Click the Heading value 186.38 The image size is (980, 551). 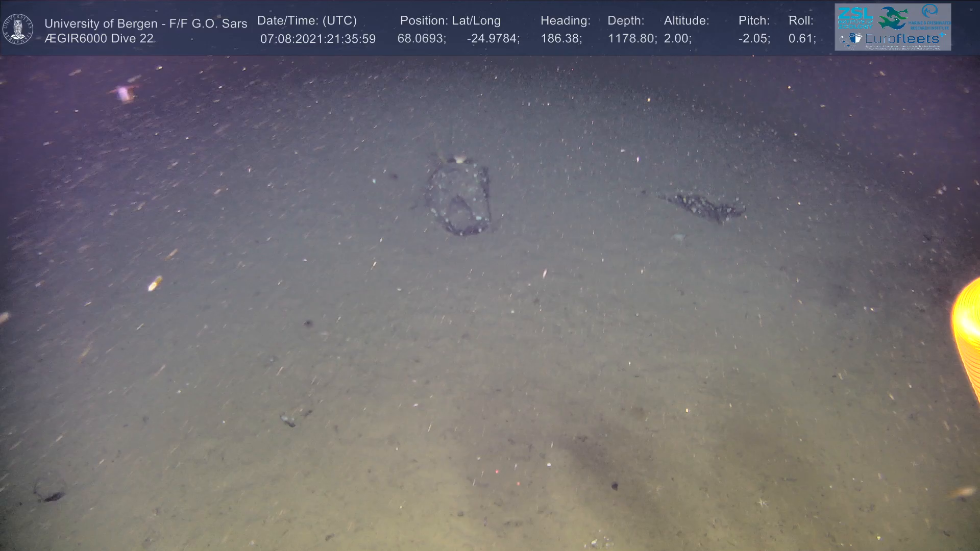tap(561, 39)
